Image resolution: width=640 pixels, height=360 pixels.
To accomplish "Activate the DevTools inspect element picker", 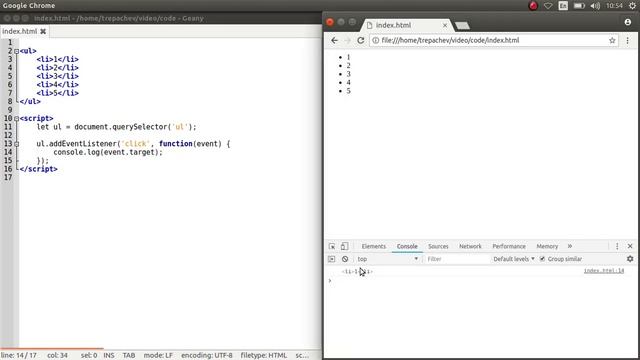I will (332, 246).
